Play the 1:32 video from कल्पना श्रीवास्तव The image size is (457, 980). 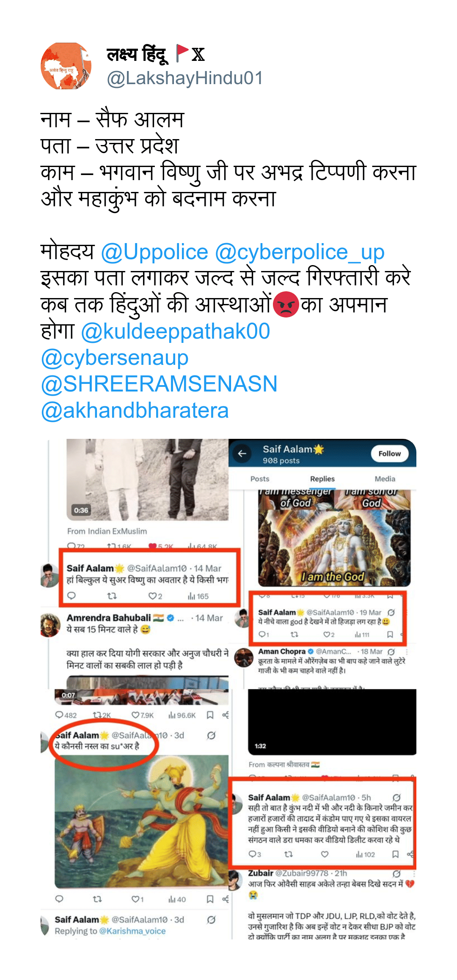332,722
